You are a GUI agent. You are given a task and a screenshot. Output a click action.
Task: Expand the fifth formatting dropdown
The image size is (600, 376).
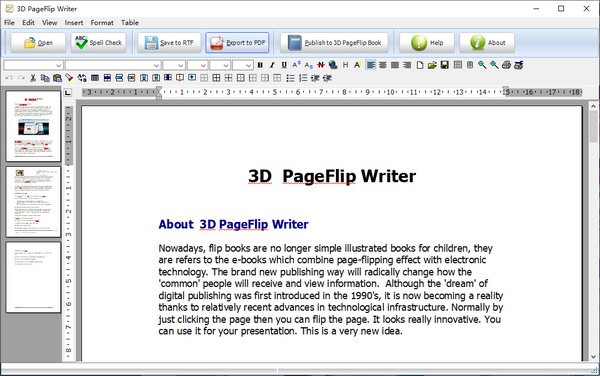[226, 65]
